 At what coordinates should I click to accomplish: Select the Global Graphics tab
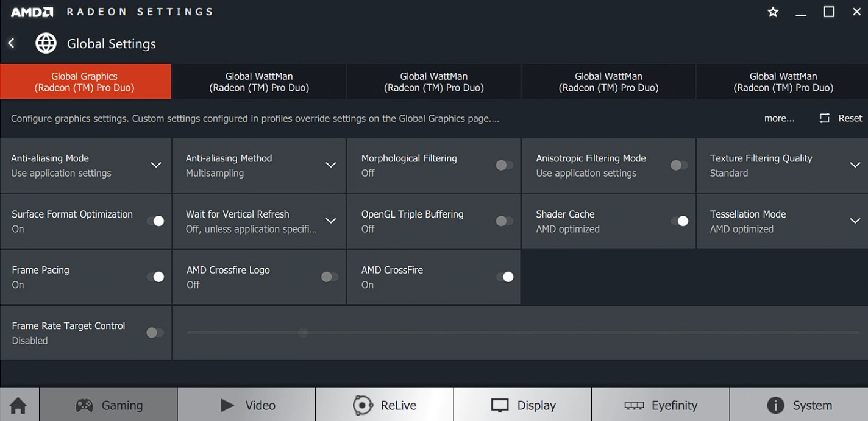(x=85, y=82)
